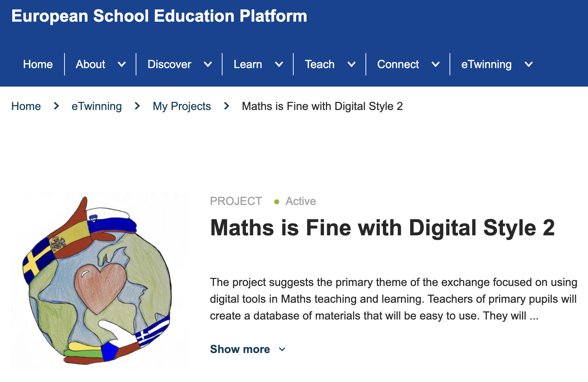
Task: Click eTwinning in the top navigation
Action: (486, 64)
